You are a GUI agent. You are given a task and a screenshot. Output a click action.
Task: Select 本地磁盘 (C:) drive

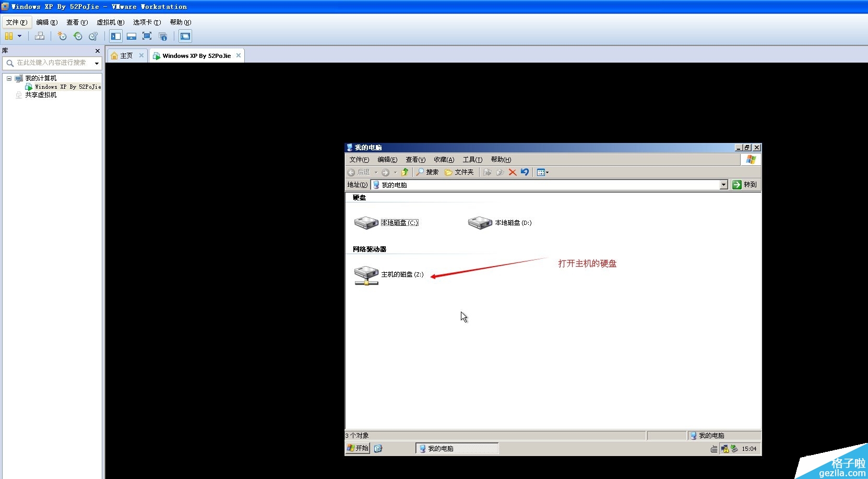click(386, 223)
